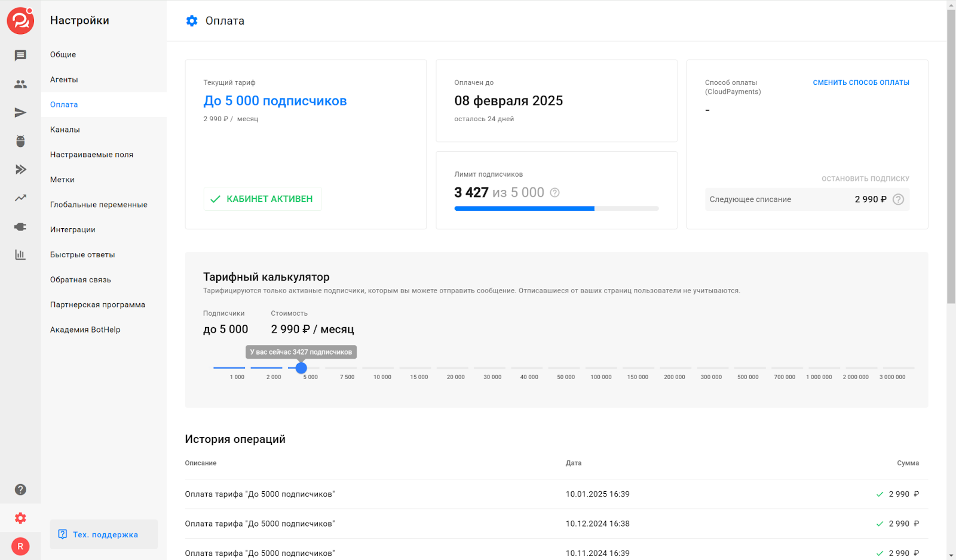Viewport: 956px width, 560px height.
Task: Click help icon next to Следующее списание amount
Action: 898,199
